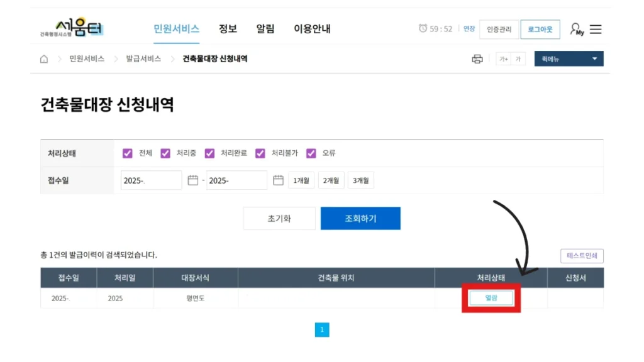Open the 열람 view button in the results table
644x362 pixels.
491,297
